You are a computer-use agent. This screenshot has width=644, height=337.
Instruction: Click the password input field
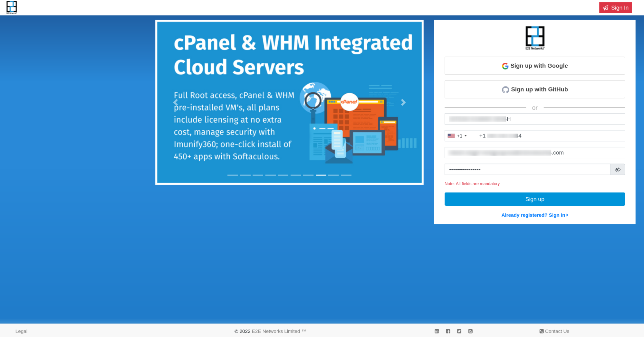click(527, 169)
